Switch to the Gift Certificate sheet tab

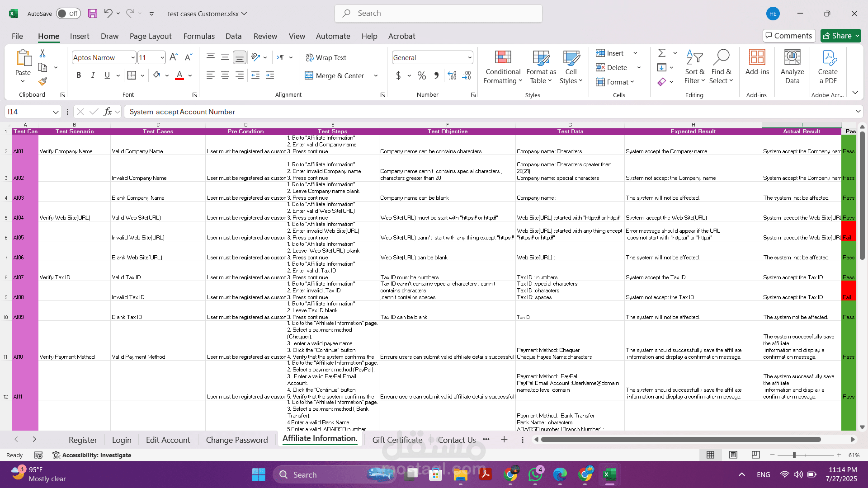point(397,440)
